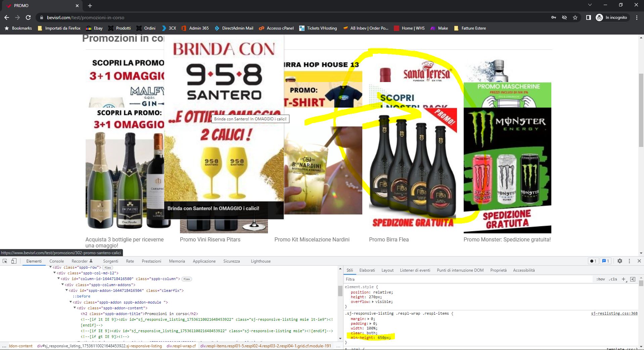This screenshot has height=350, width=644.
Task: Toggle the device toolbar emulation icon
Action: [x=14, y=261]
